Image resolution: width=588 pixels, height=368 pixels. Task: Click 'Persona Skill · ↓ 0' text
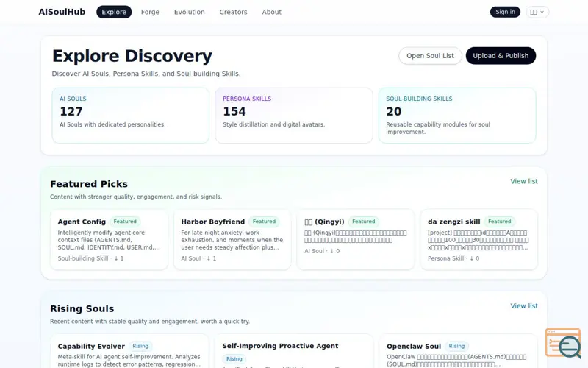click(x=453, y=258)
